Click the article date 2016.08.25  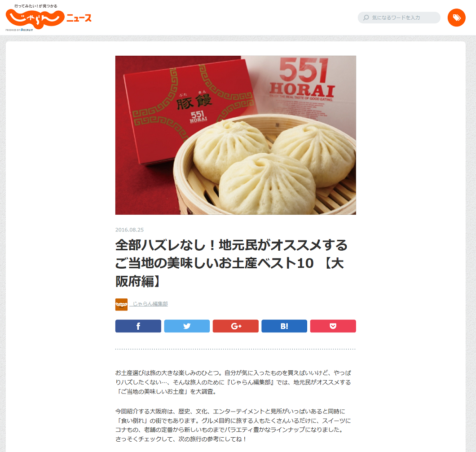click(x=129, y=230)
